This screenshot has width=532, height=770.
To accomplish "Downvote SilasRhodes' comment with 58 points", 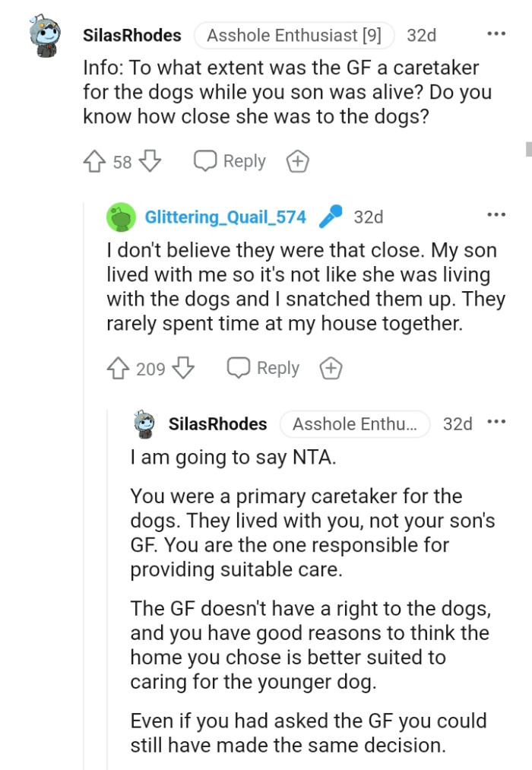I will (x=150, y=161).
